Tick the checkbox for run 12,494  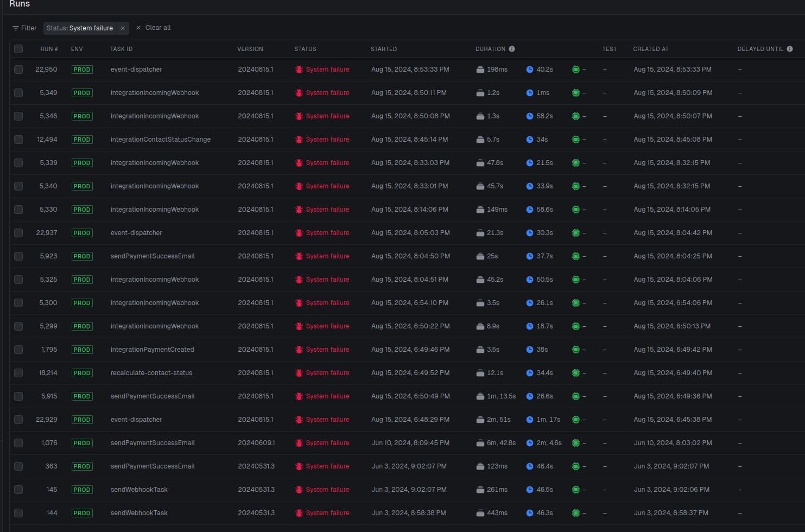[18, 140]
